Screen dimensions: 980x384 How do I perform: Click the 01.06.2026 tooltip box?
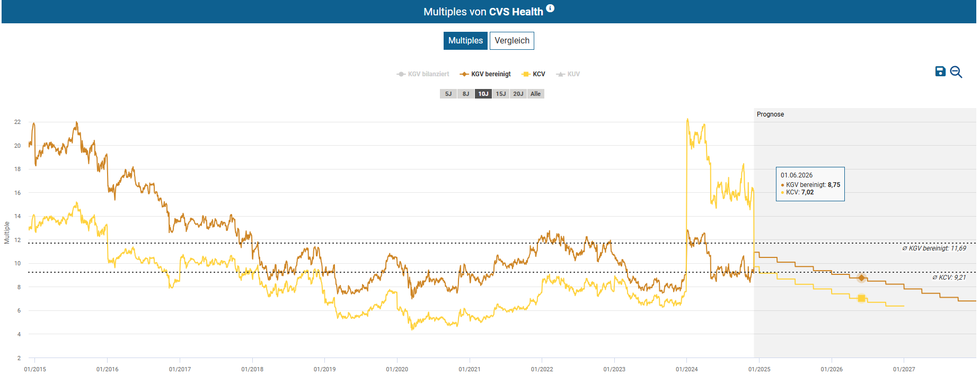pos(810,184)
